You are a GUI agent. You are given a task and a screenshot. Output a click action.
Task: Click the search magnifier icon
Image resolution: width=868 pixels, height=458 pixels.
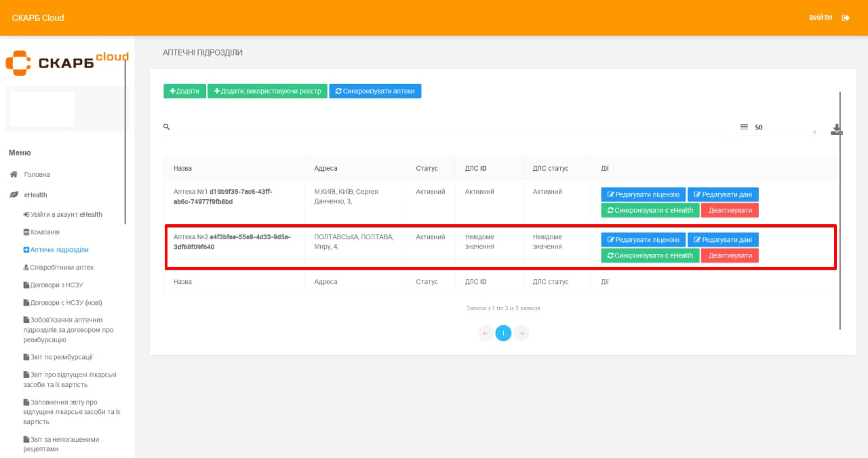(x=166, y=127)
